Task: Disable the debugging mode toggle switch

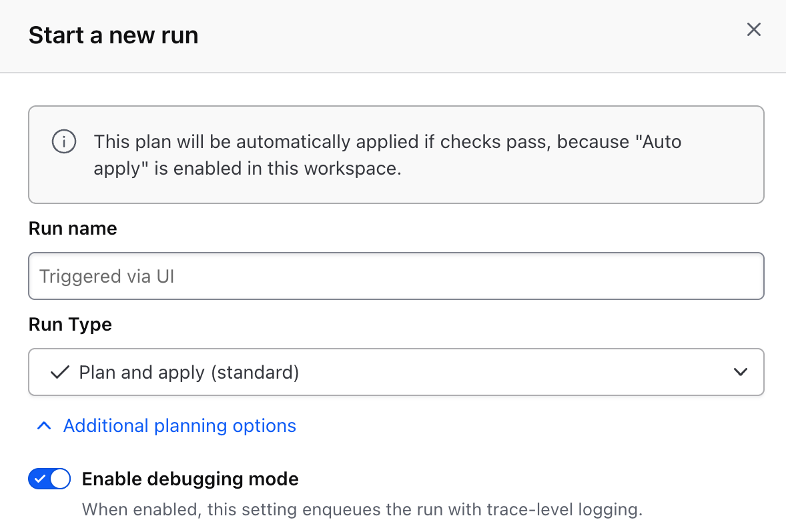Action: click(x=49, y=479)
